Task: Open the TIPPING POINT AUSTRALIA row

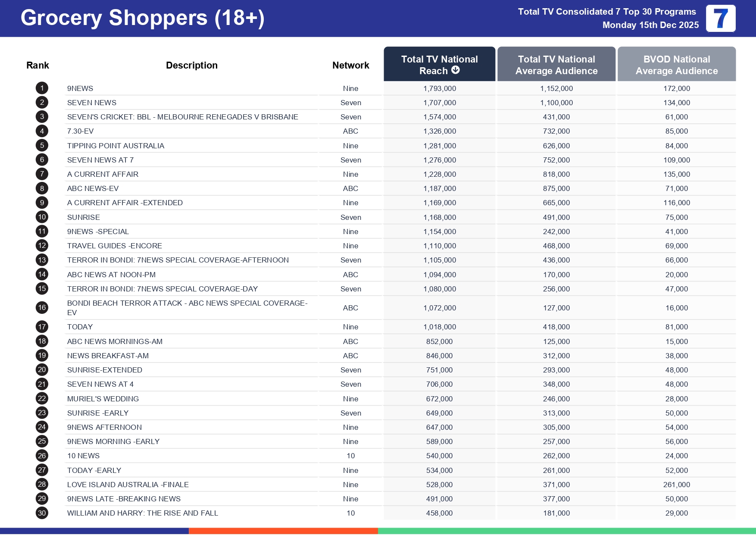Action: point(116,146)
